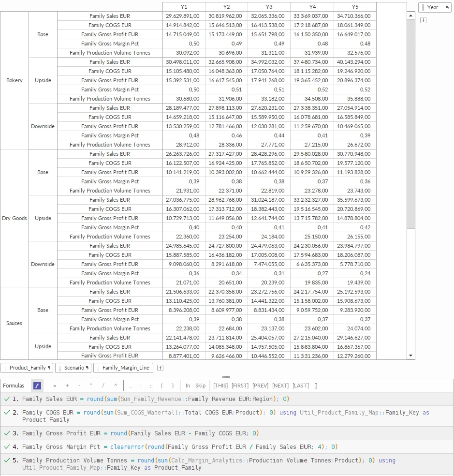The width and height of the screenshot is (454, 476).
Task: Insert the plus operator
Action: 67,386
